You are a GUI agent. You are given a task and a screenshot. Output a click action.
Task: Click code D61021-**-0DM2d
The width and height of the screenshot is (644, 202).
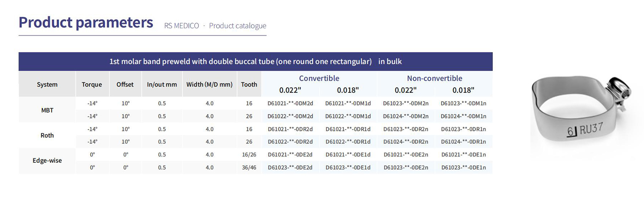coord(290,103)
